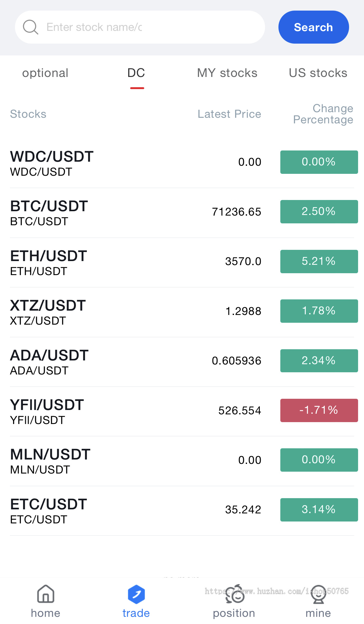This screenshot has height=624, width=364.
Task: Click the 5.21% change badge
Action: (319, 261)
